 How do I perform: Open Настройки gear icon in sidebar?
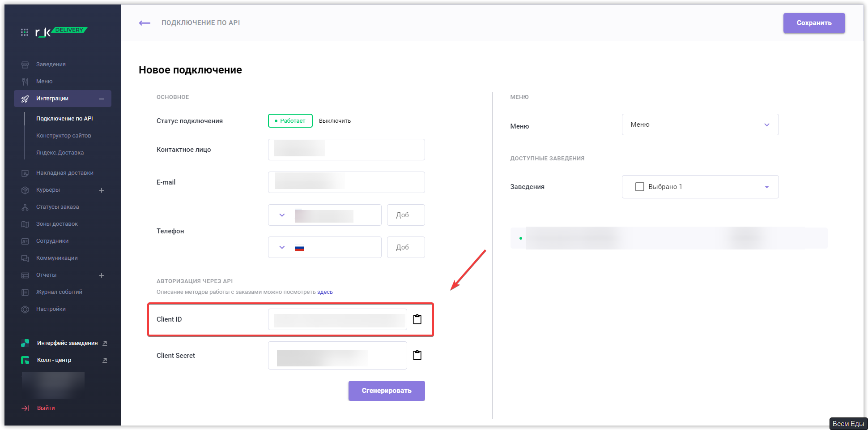click(25, 310)
